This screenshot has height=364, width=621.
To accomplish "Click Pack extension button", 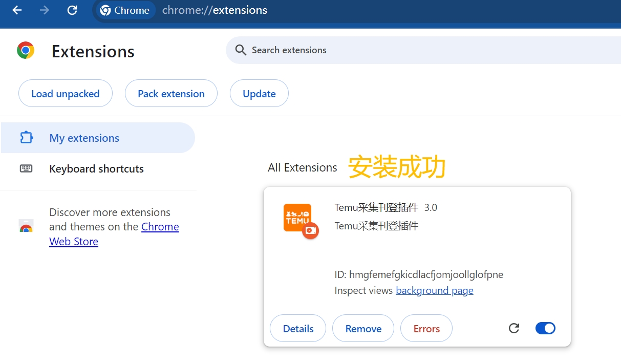I will [x=171, y=94].
